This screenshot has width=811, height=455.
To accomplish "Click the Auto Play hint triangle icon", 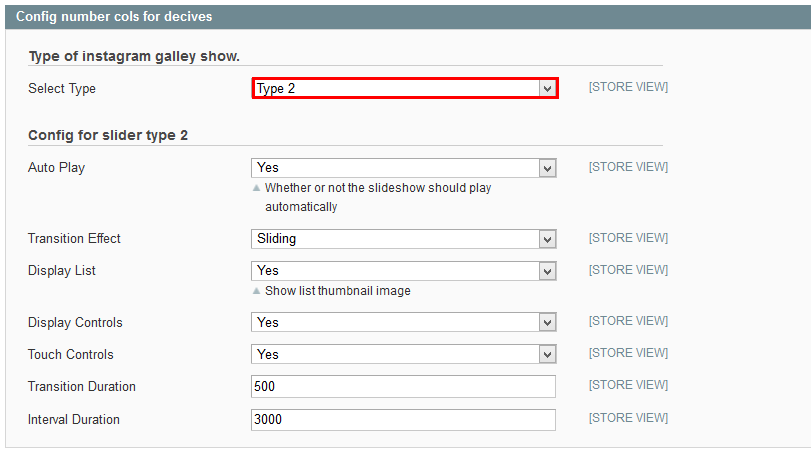I will [x=256, y=188].
